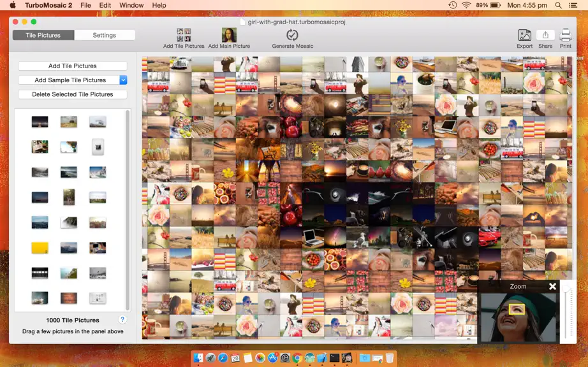
Task: Open Spotlight search in menu bar
Action: (559, 5)
